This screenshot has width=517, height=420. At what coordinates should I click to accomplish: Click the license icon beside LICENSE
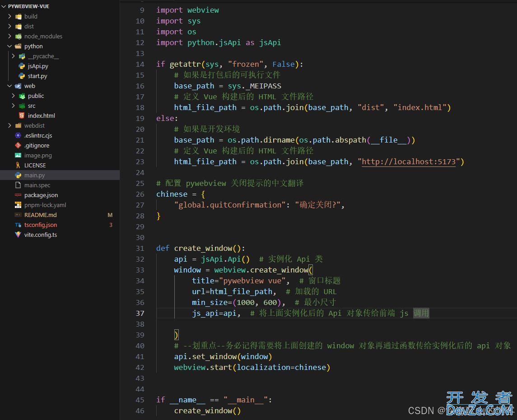point(18,165)
